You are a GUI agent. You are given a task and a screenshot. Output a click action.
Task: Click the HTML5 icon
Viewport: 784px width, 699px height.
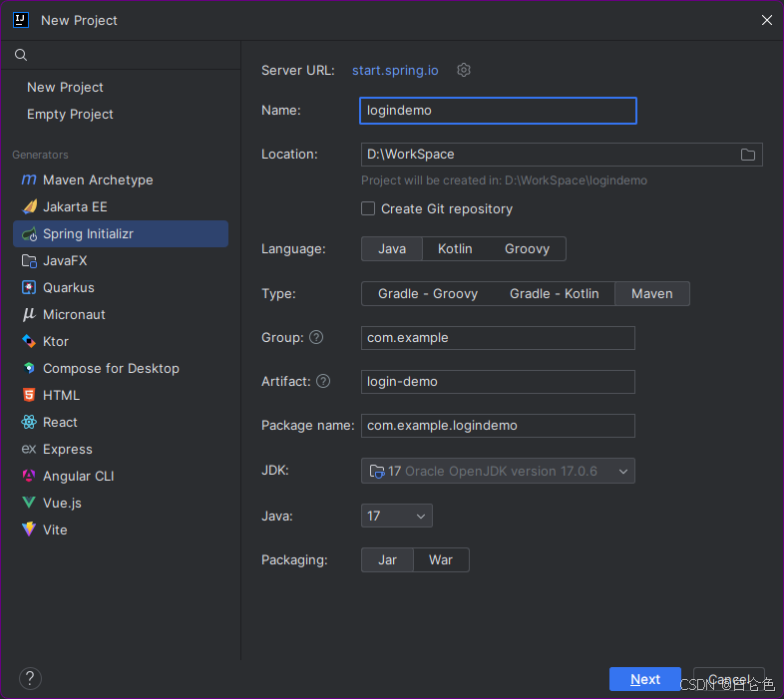[x=29, y=395]
